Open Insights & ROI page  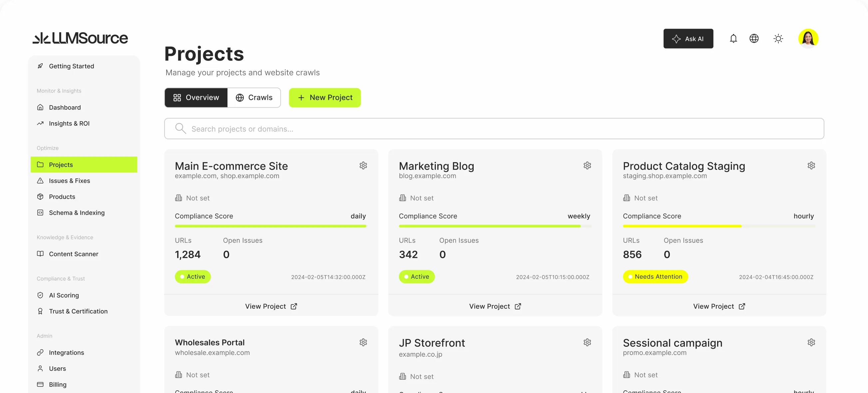(x=84, y=123)
